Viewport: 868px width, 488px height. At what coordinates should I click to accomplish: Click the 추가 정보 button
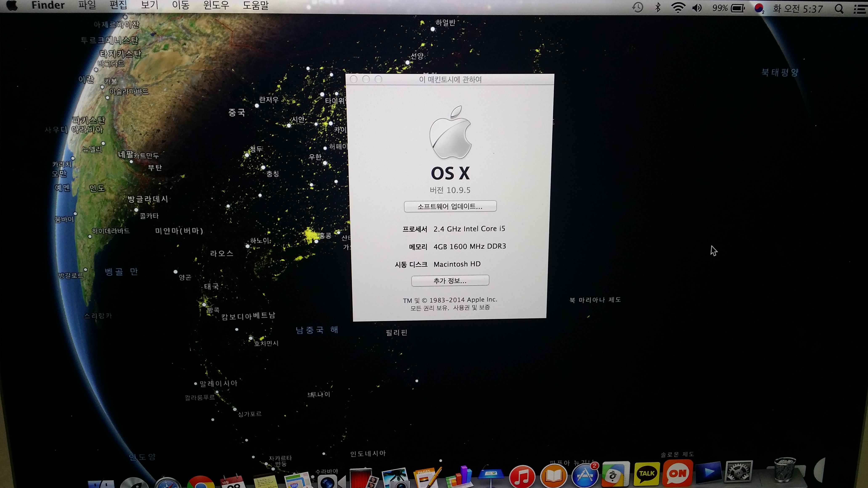(450, 281)
